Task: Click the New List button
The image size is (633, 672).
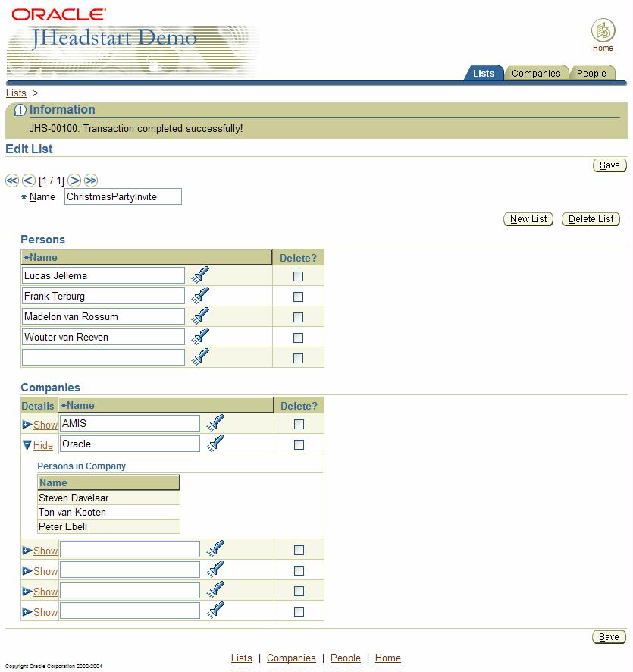Action: [x=528, y=219]
